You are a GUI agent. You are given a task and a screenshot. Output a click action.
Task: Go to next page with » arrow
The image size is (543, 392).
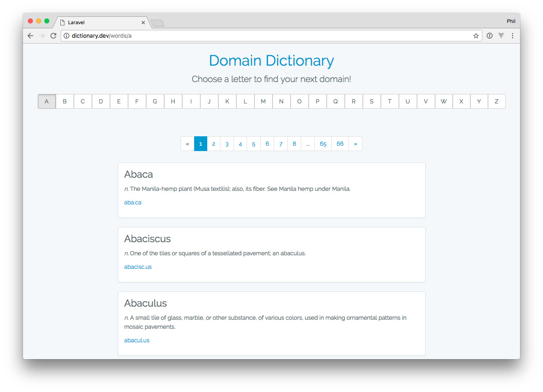point(355,144)
